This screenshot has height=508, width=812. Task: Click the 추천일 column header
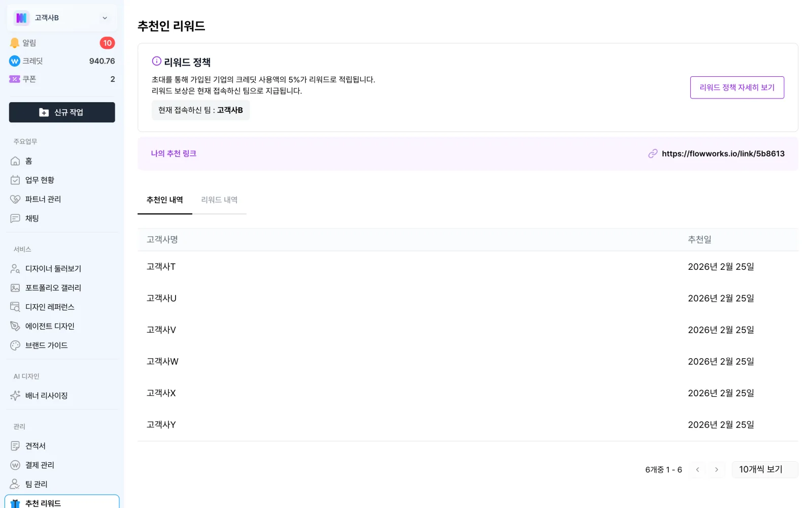pyautogui.click(x=699, y=240)
